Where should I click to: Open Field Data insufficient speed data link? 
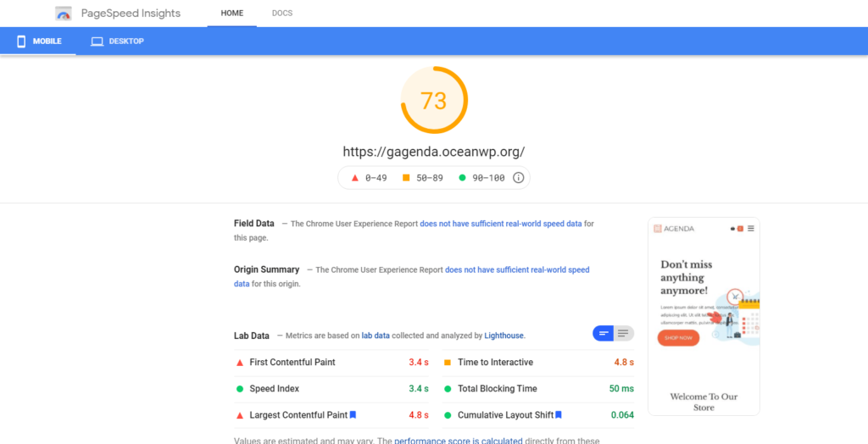[500, 224]
